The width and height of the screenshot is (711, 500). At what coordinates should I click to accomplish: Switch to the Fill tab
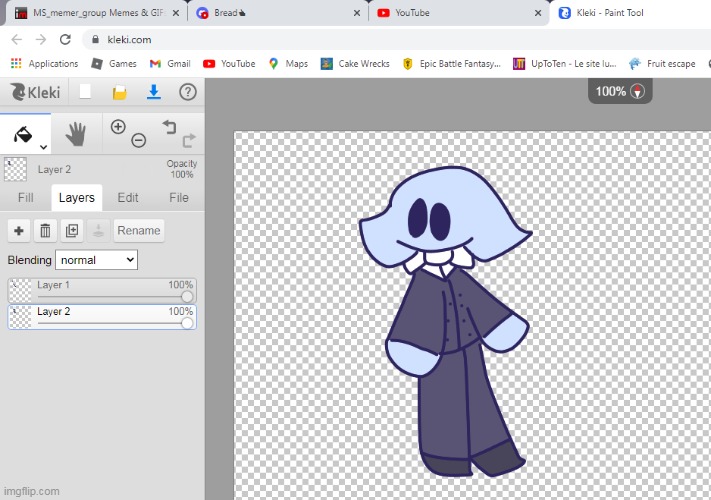pos(26,198)
